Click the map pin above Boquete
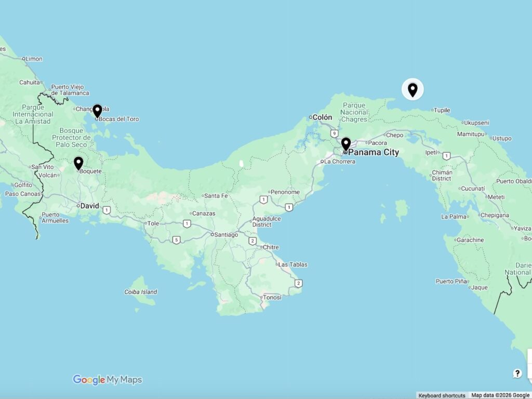The width and height of the screenshot is (532, 399). tap(78, 163)
